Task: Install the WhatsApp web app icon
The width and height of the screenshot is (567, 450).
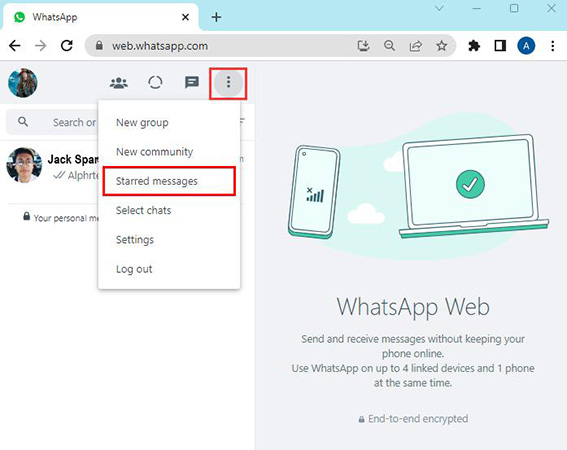Action: 363,46
